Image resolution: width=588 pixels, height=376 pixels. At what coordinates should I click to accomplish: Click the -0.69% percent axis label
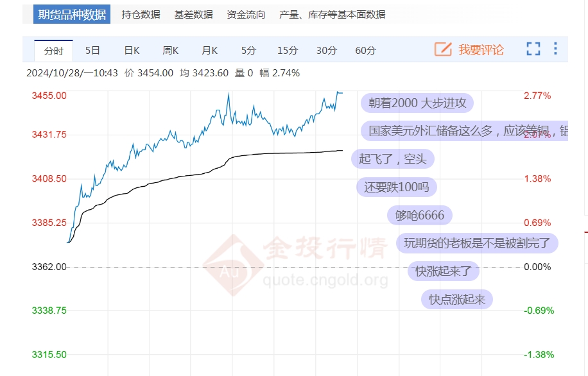[539, 311]
